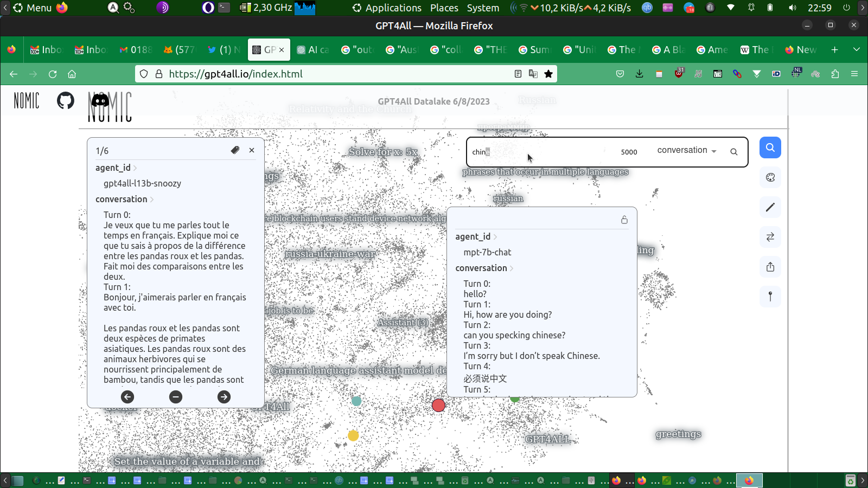Click the Firefox home button
The image size is (868, 488).
click(72, 74)
